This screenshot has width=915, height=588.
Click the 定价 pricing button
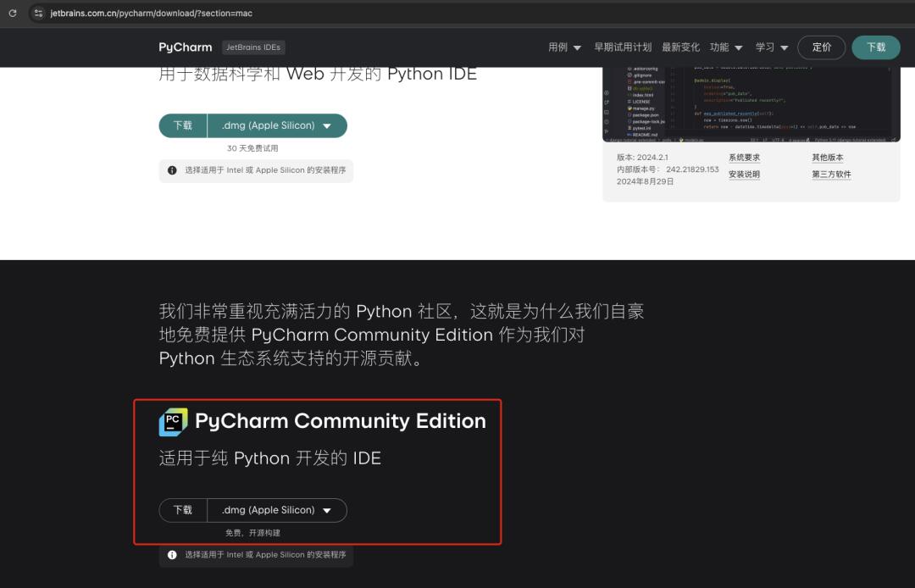(x=821, y=47)
